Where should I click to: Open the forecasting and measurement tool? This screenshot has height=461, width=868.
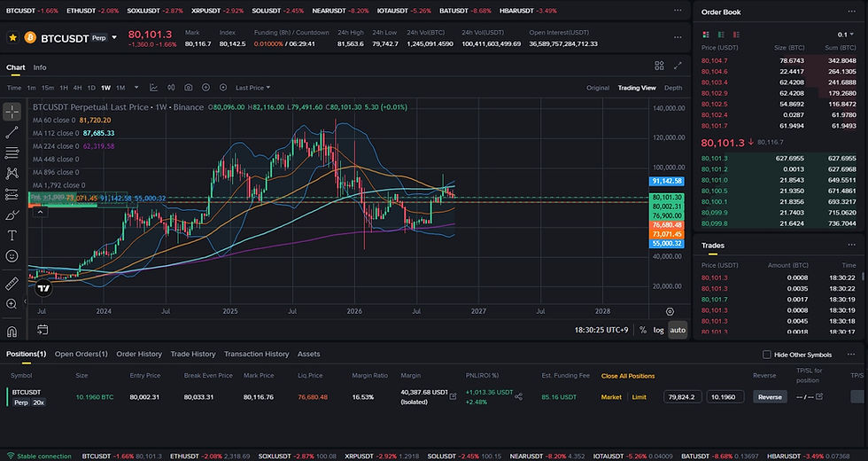point(12,194)
